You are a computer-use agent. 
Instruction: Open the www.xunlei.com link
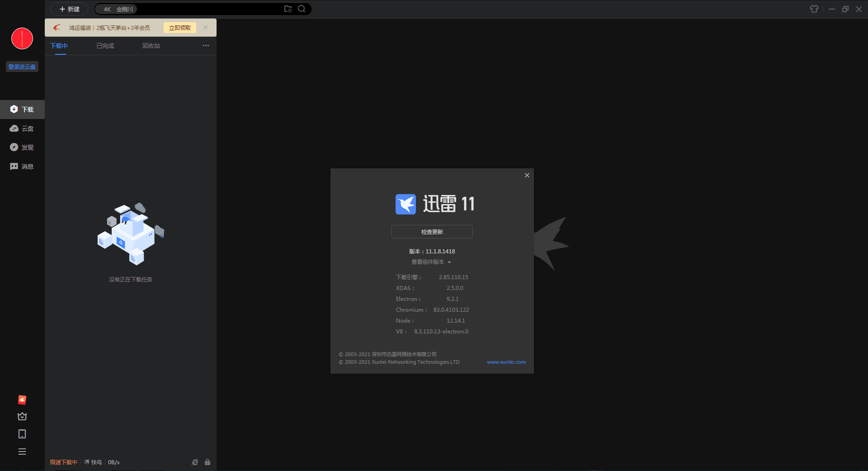pyautogui.click(x=506, y=362)
